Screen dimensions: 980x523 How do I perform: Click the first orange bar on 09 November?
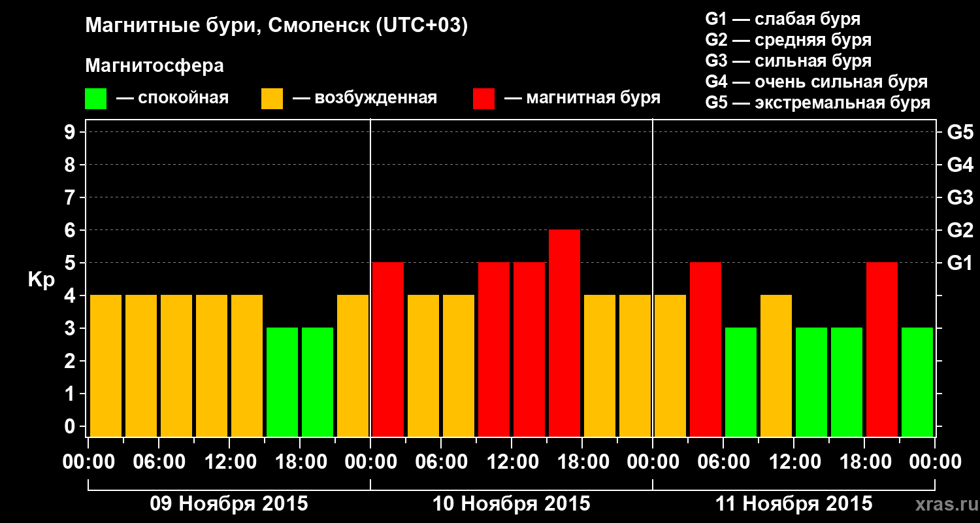tap(106, 366)
